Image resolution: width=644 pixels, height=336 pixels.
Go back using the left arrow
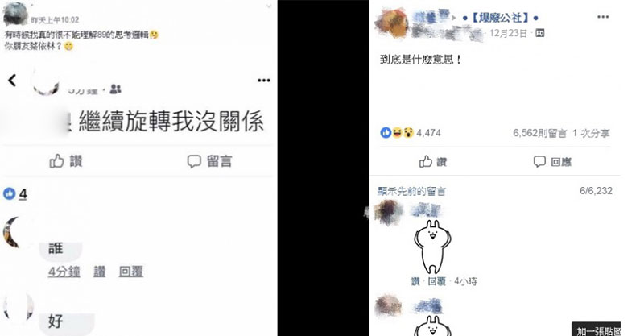(x=12, y=81)
